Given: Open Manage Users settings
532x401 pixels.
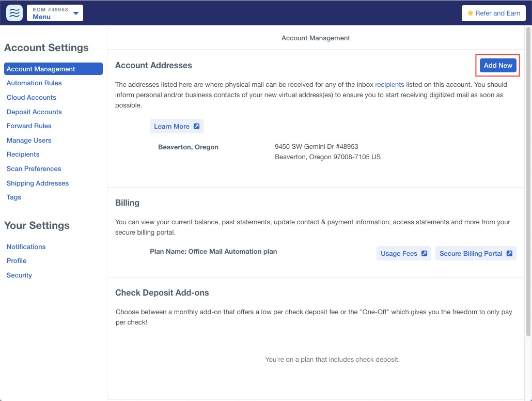Looking at the screenshot, I should [x=29, y=140].
